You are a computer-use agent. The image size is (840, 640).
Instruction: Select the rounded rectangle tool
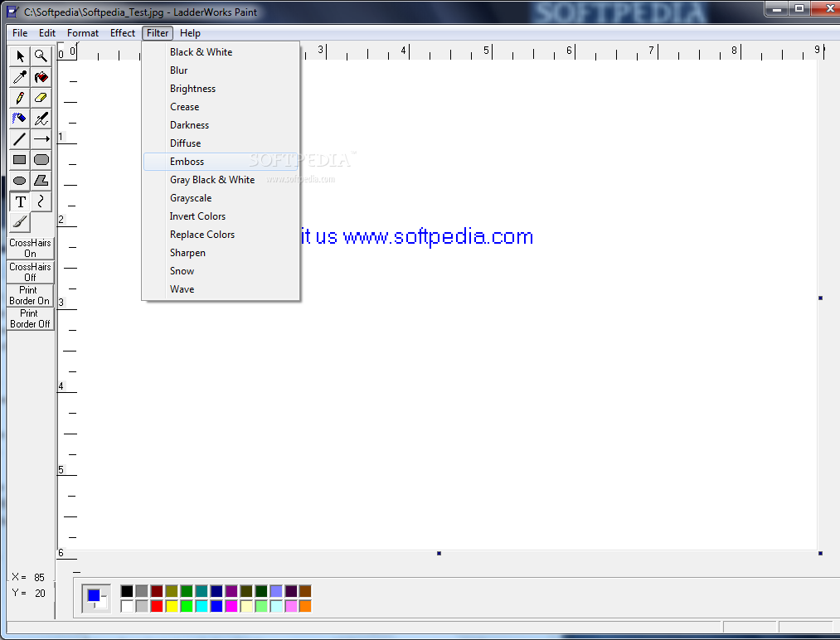pos(41,160)
